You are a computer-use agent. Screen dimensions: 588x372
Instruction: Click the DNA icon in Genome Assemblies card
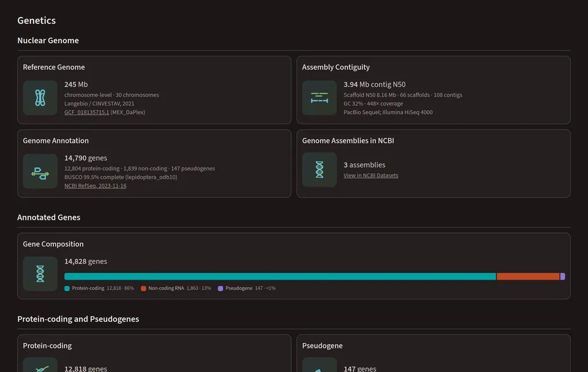click(320, 170)
